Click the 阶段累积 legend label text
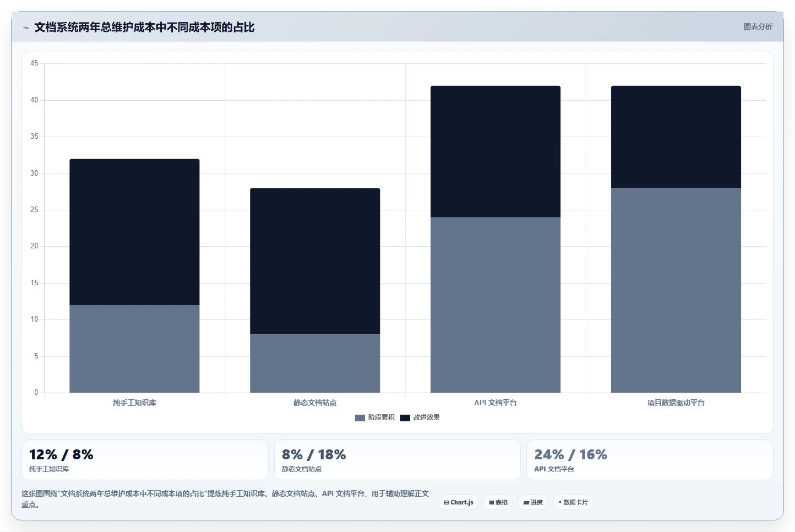The height and width of the screenshot is (532, 795). [x=382, y=417]
